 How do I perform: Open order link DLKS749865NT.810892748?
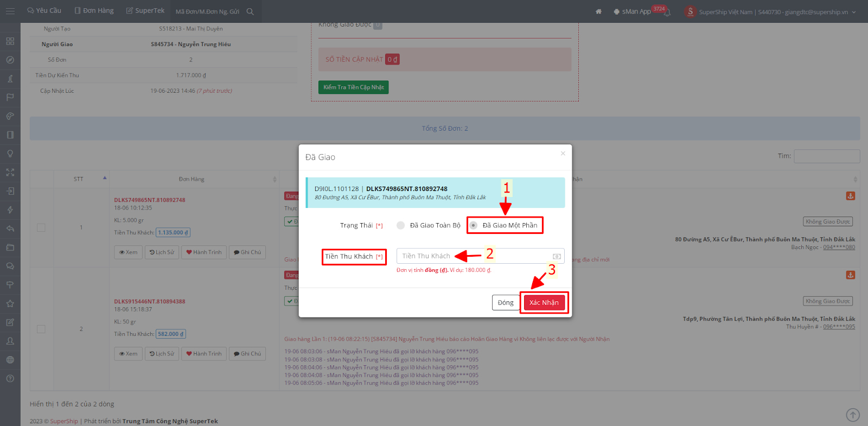[x=150, y=200]
